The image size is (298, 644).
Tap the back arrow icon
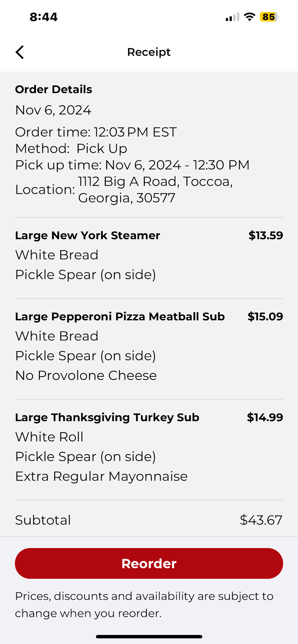[20, 52]
